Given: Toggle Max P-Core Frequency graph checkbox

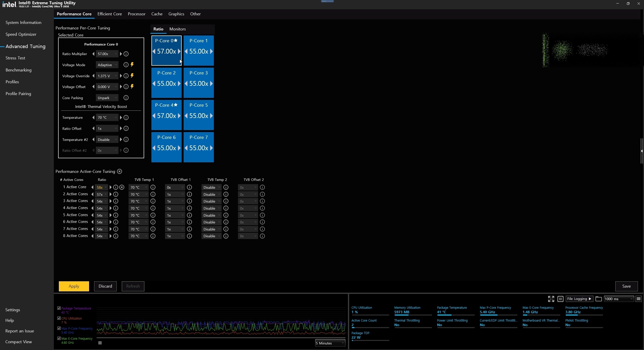Looking at the screenshot, I should click(59, 328).
